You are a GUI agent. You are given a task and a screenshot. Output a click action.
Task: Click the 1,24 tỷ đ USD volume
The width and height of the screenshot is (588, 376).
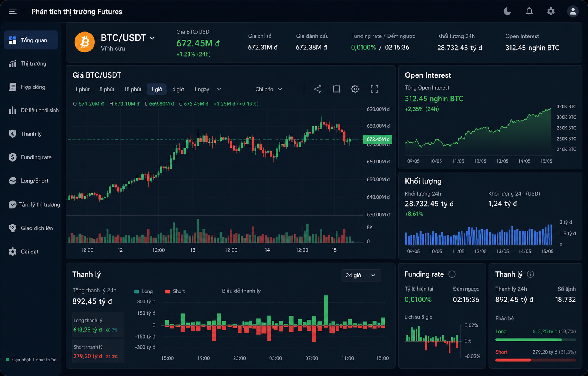[502, 204]
